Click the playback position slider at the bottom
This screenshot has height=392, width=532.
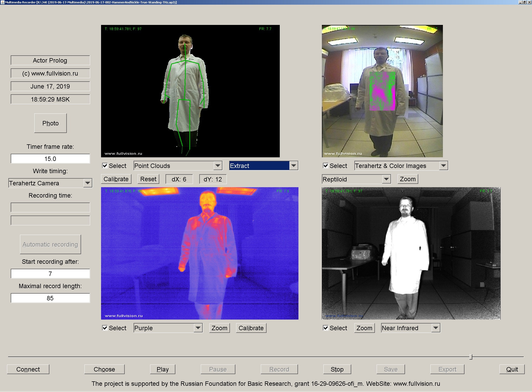471,356
